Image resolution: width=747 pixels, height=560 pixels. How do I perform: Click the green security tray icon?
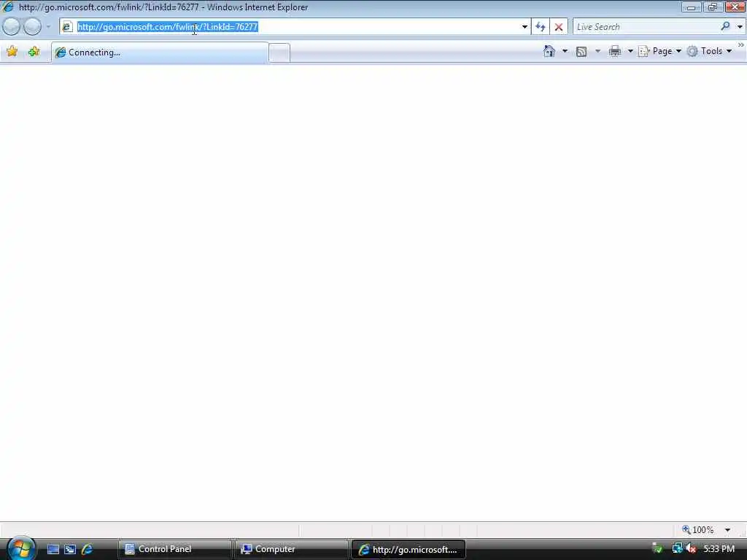pyautogui.click(x=657, y=548)
